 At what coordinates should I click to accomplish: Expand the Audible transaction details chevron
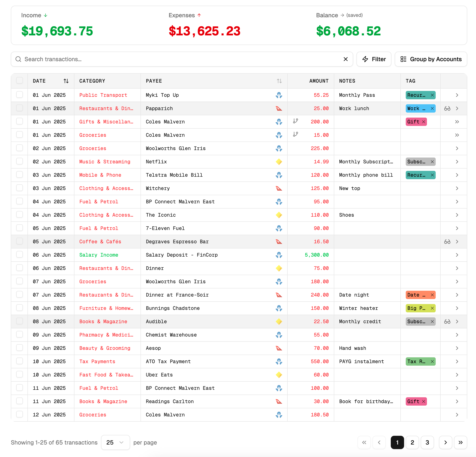pos(457,321)
